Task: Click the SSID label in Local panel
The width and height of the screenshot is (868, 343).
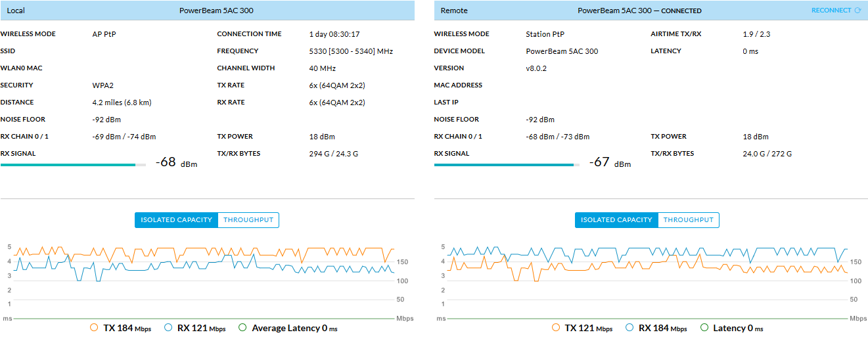Action: (8, 51)
